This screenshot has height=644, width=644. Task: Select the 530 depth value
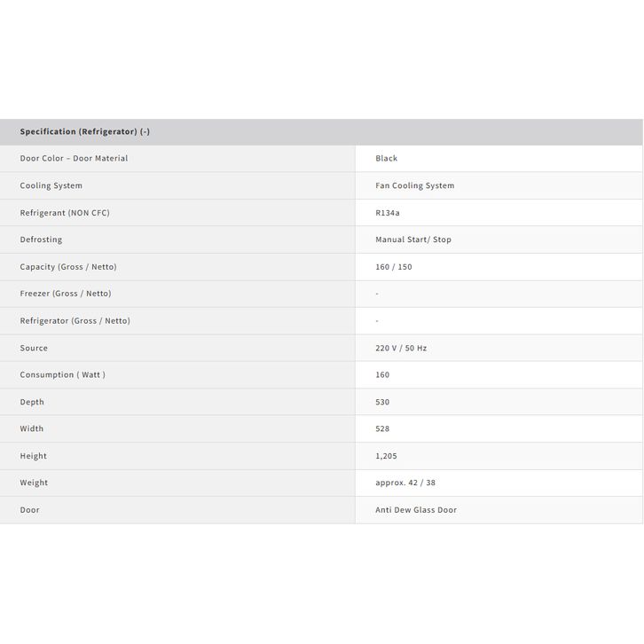click(x=382, y=403)
